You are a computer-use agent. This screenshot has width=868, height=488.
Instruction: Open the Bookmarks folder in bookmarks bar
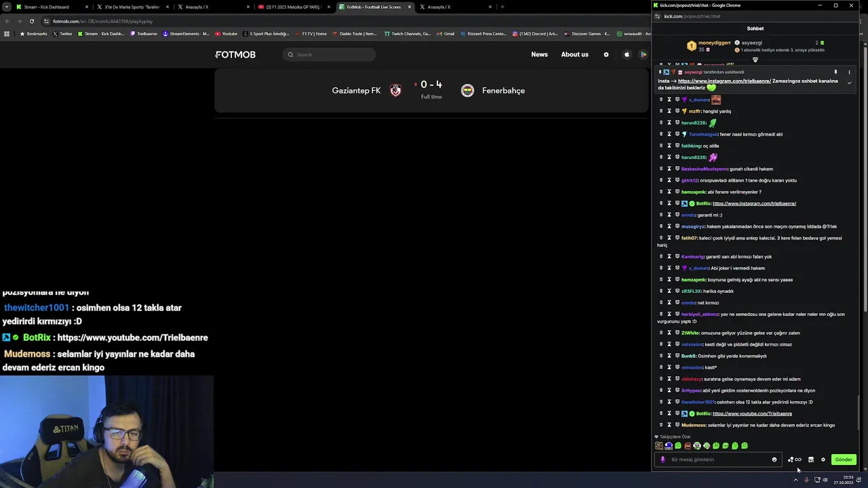coord(34,34)
